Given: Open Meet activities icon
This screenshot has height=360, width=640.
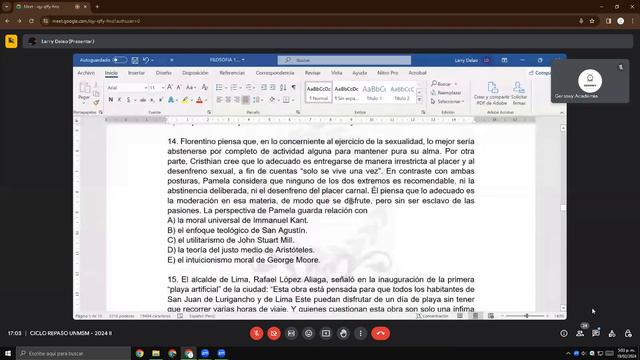Looking at the screenshot, I should click(612, 333).
